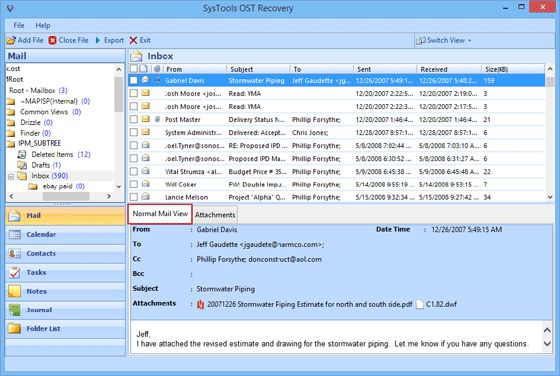Open the Switch View dropdown arrow

click(469, 41)
